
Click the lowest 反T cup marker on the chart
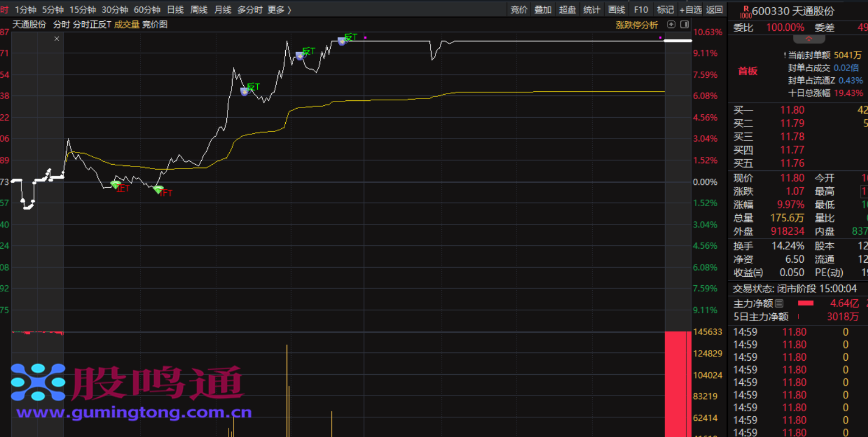pyautogui.click(x=244, y=91)
